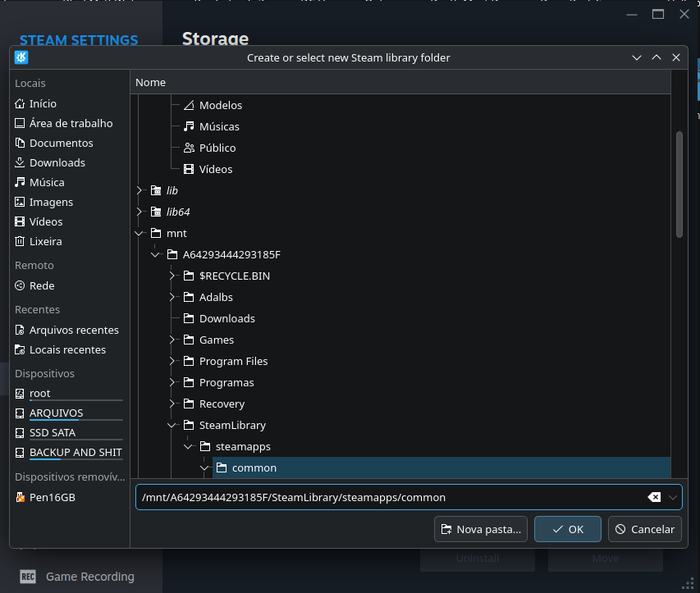
Task: Go to Início home place
Action: pyautogui.click(x=43, y=103)
